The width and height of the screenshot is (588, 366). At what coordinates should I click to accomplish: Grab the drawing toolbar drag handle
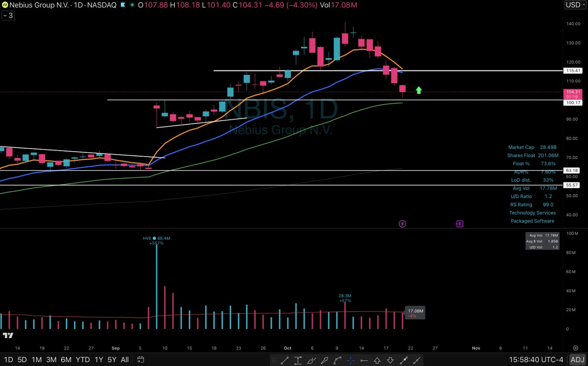point(274,360)
